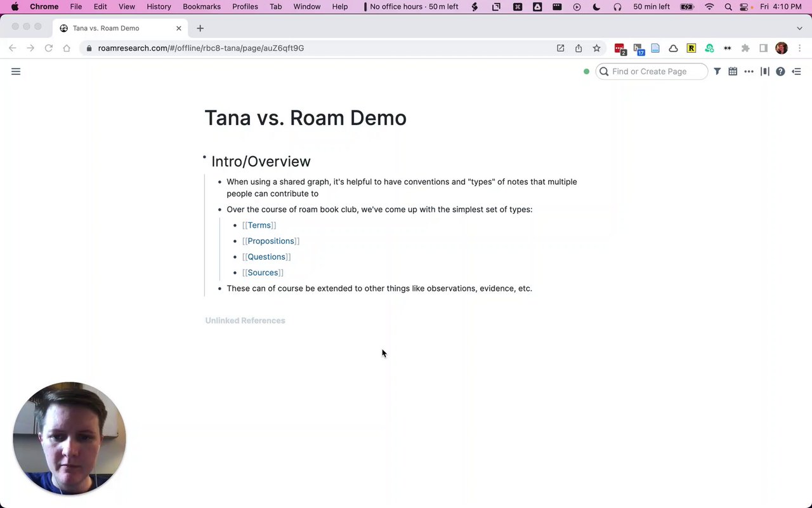Close the Tana vs. Roam Demo tab
The image size is (812, 508).
(x=179, y=28)
